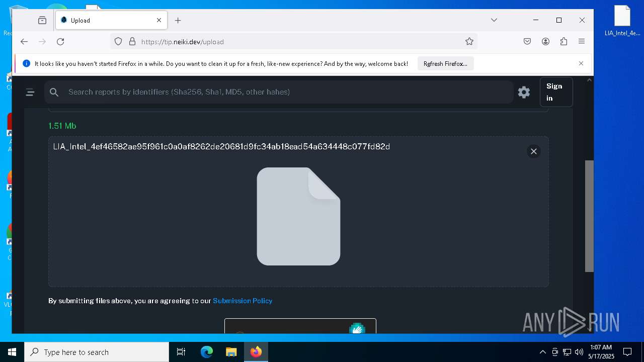Open the notification action center
Image resolution: width=644 pixels, height=362 pixels.
point(627,352)
